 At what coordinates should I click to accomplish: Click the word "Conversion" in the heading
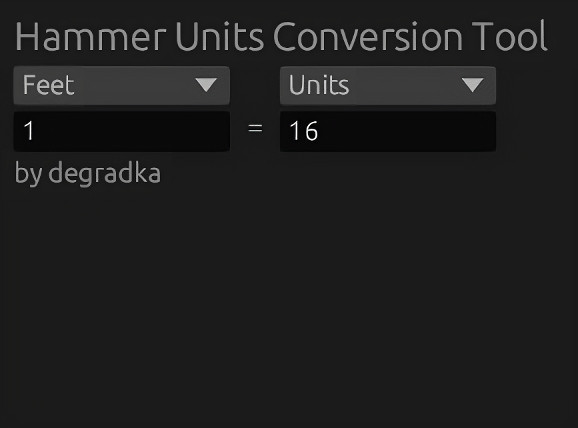pyautogui.click(x=368, y=36)
